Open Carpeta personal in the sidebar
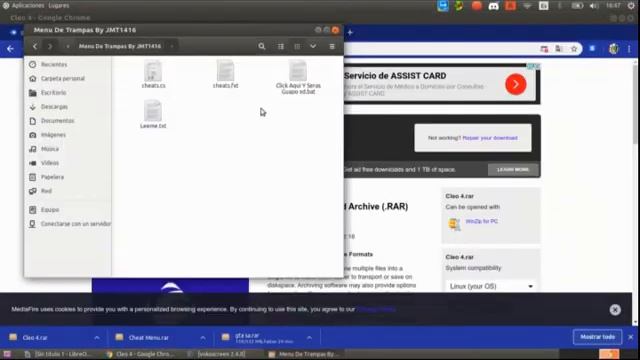640x360 pixels. click(62, 78)
